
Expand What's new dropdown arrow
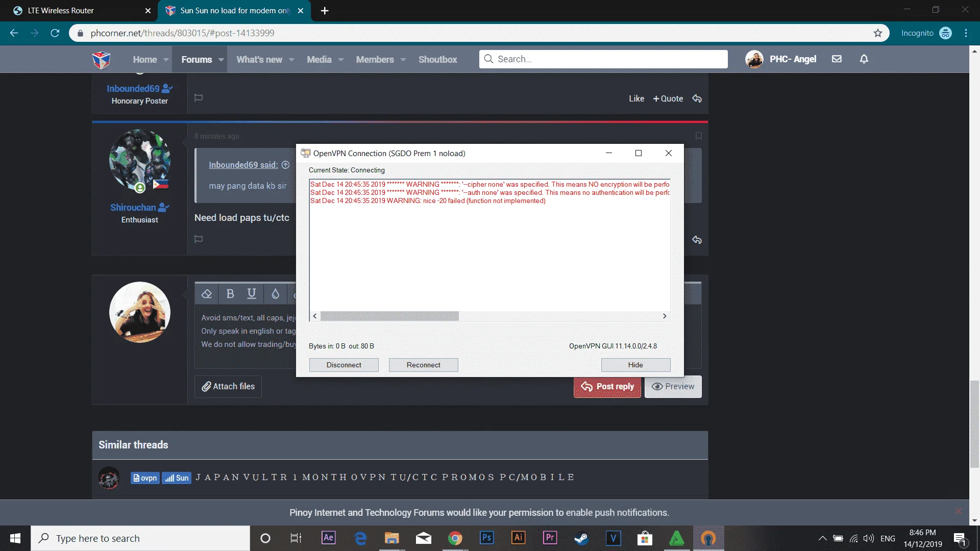(x=291, y=60)
